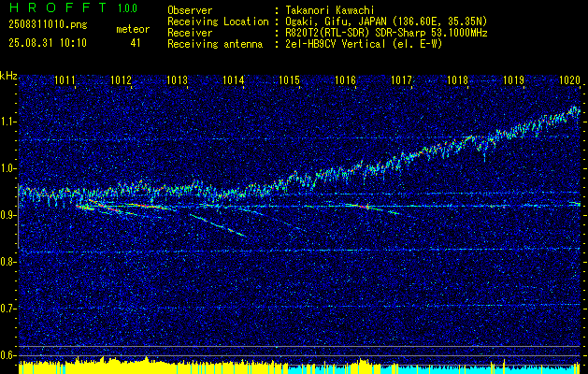The image size is (588, 374).
Task: Click time marker 1012
Action: [x=122, y=79]
